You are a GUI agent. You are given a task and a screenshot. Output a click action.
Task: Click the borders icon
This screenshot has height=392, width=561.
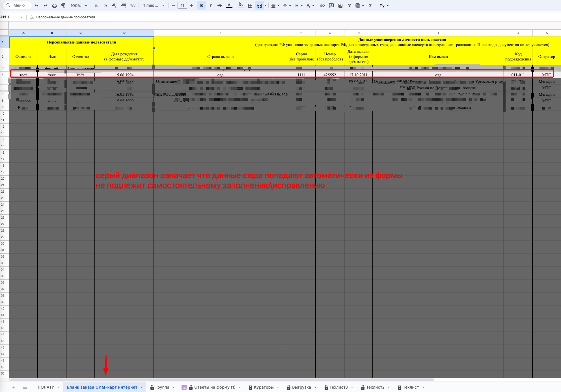[x=250, y=6]
